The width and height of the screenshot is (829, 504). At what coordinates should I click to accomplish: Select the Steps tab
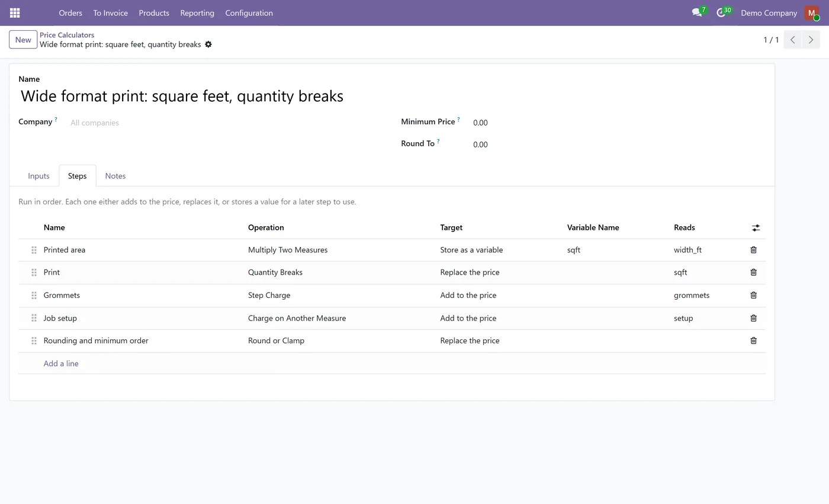[x=77, y=176]
